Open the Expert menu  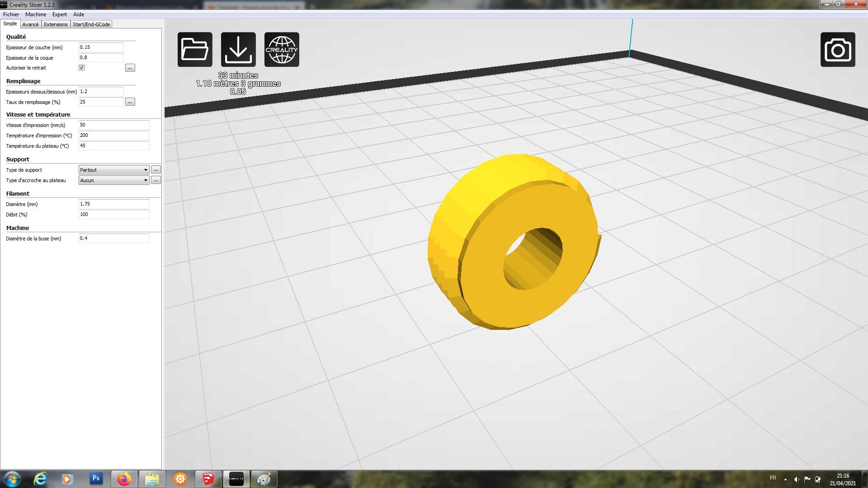coord(59,14)
